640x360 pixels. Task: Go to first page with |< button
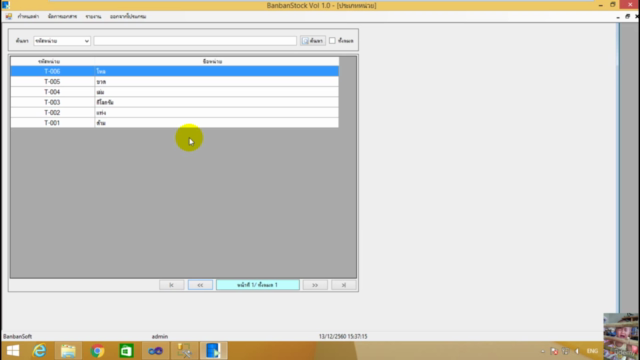coord(171,285)
